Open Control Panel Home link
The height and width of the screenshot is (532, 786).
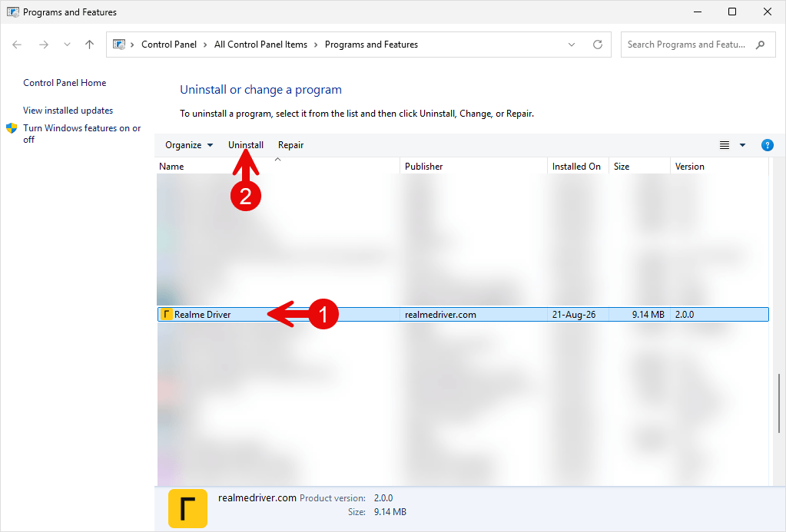click(65, 83)
